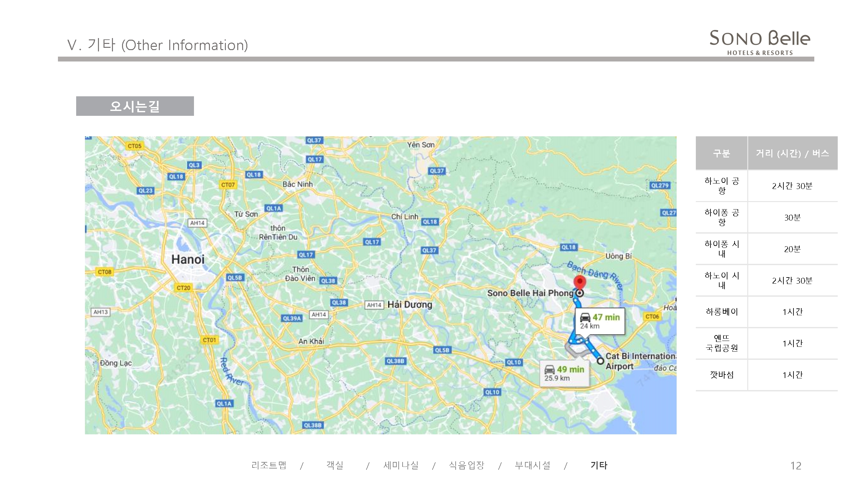Viewport: 868px width, 488px height.
Task: Click the Sono Belle Hotels & Resorts logo
Action: (x=760, y=42)
